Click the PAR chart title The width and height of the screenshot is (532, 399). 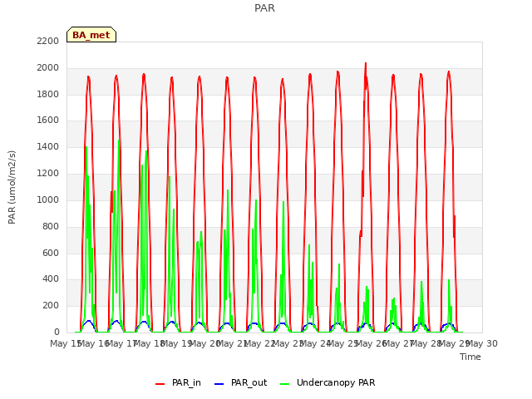264,7
